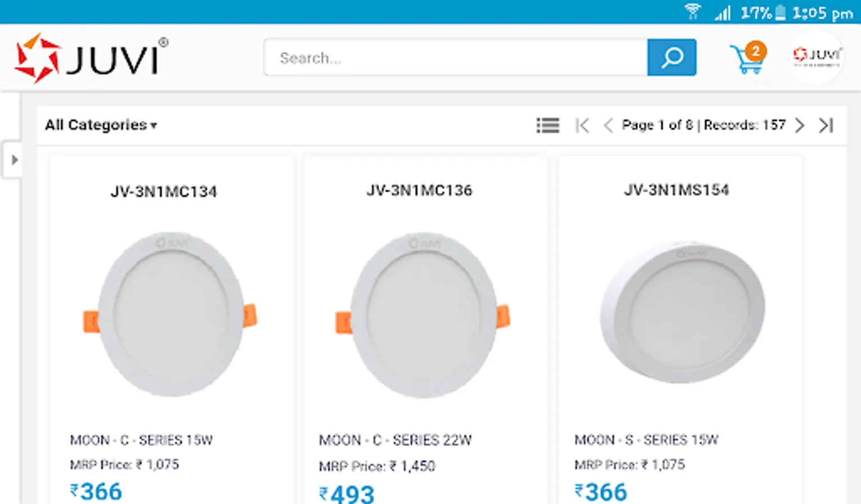Select text MOON - S - SERIES 15W
Screen dimensions: 861x504
(646, 440)
